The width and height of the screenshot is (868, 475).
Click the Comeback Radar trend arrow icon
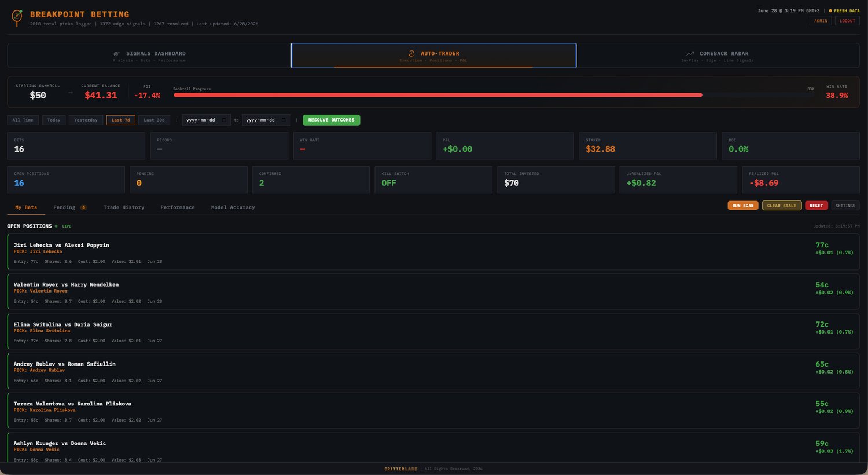pyautogui.click(x=690, y=53)
